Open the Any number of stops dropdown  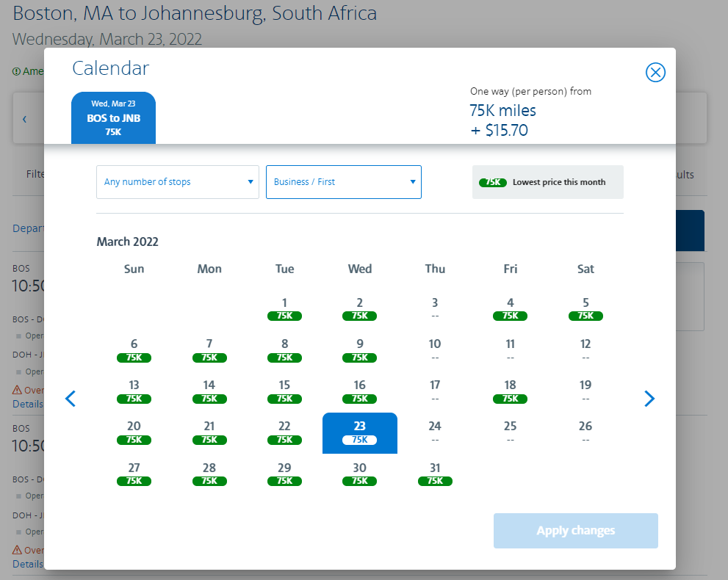(177, 181)
